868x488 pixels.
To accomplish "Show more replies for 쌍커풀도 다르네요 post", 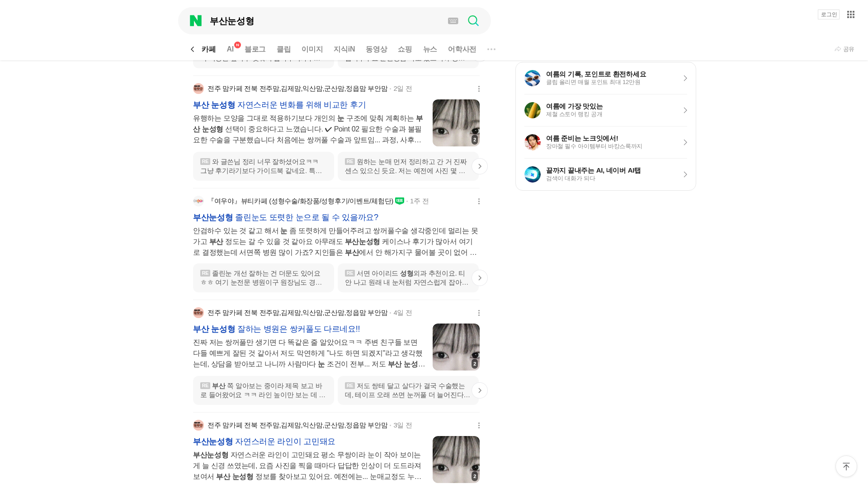I will pyautogui.click(x=480, y=390).
